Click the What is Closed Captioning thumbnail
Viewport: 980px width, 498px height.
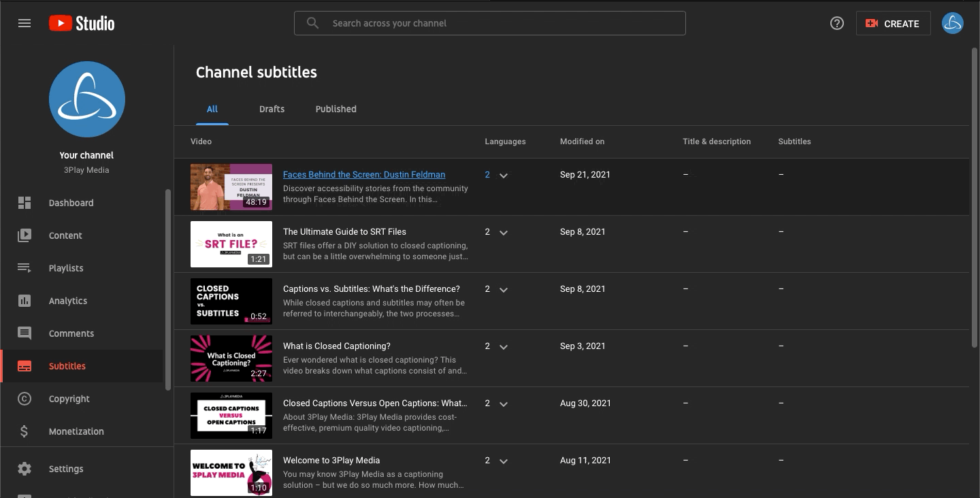pos(231,359)
